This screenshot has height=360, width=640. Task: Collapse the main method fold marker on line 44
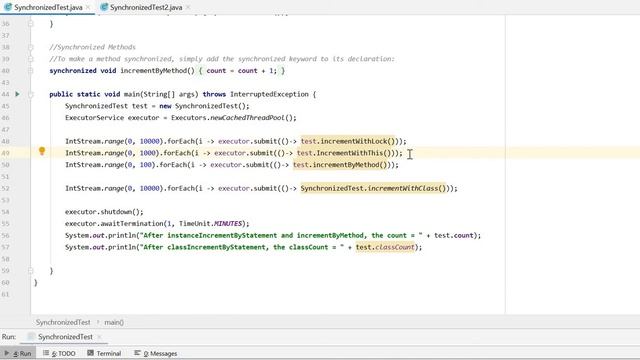point(31,94)
